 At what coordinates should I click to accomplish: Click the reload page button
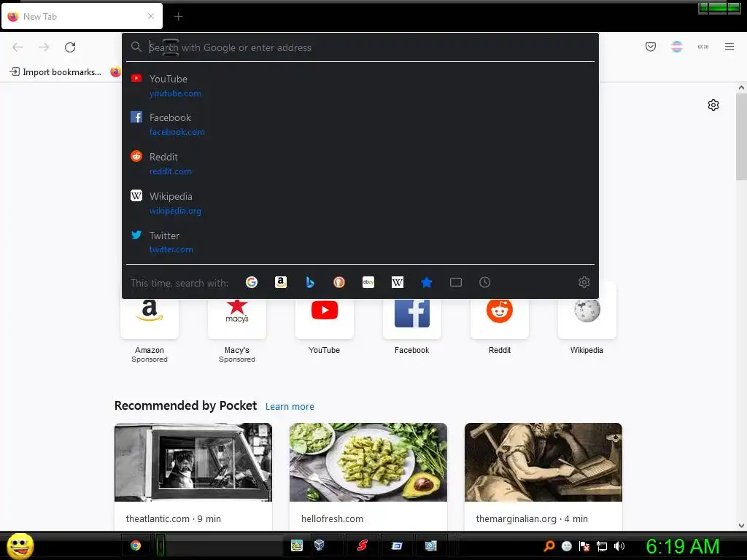coord(70,47)
